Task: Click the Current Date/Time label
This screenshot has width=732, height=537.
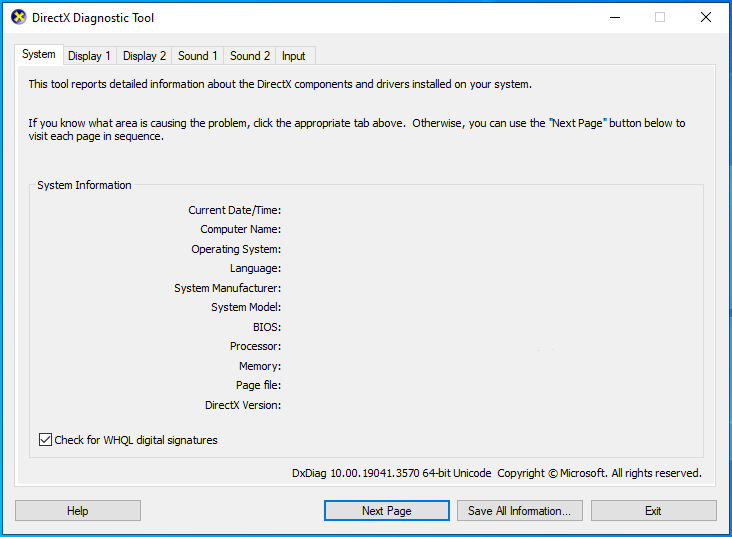Action: click(234, 210)
